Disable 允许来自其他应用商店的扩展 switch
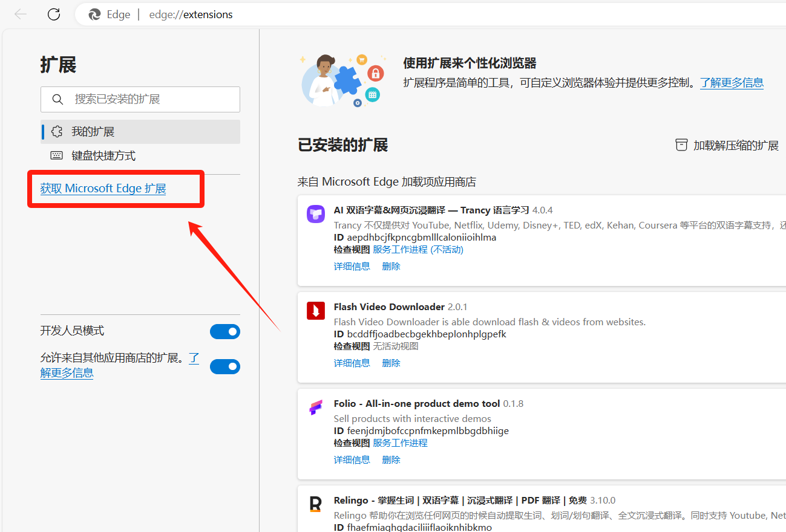This screenshot has height=532, width=786. (x=224, y=366)
